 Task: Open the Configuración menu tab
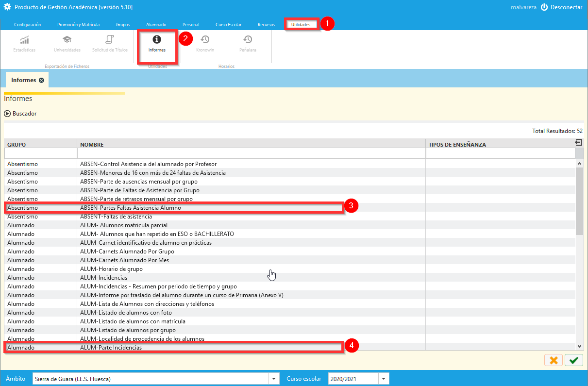(27, 24)
